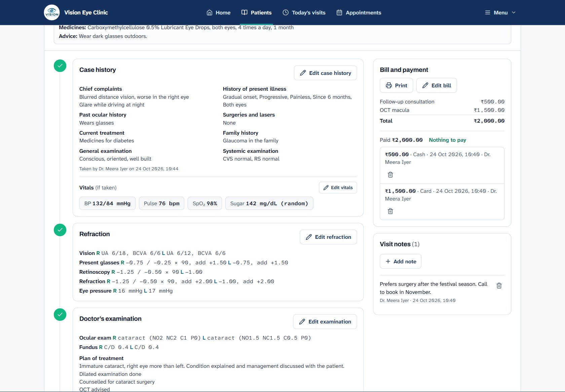The image size is (565, 392).
Task: Click 'Wear dark glasses outdoors' advice
Action: coord(113,36)
